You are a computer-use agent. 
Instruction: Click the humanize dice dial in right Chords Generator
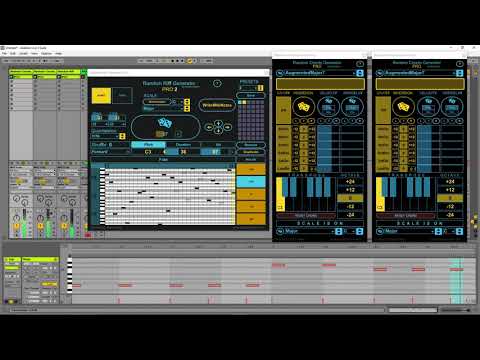click(x=452, y=107)
